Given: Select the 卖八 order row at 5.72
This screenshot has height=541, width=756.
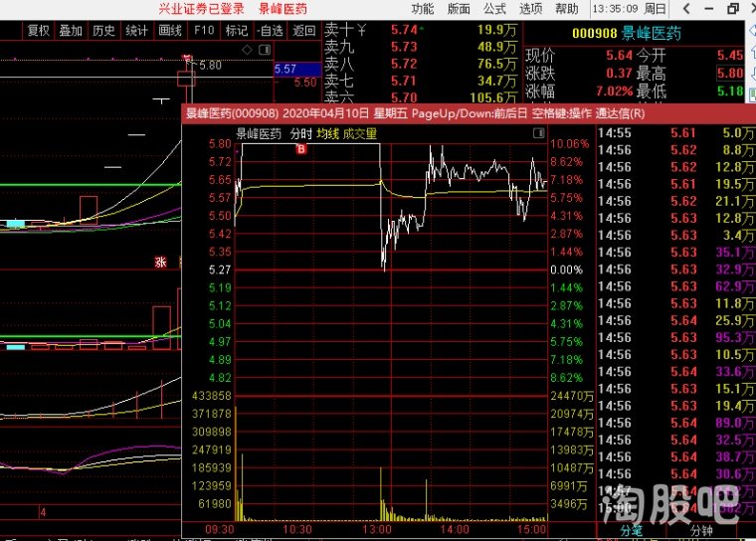Looking at the screenshot, I should [x=421, y=64].
